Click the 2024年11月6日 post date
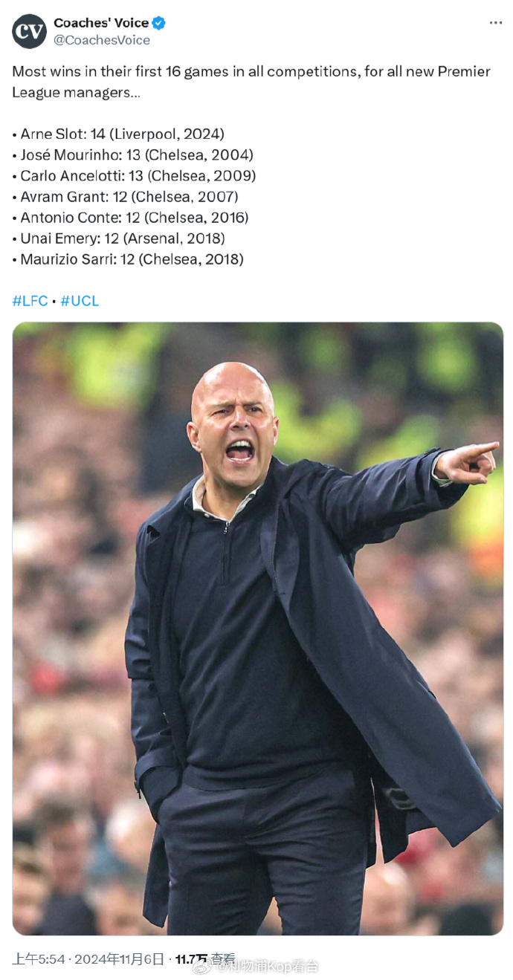The height and width of the screenshot is (980, 513). [x=119, y=958]
